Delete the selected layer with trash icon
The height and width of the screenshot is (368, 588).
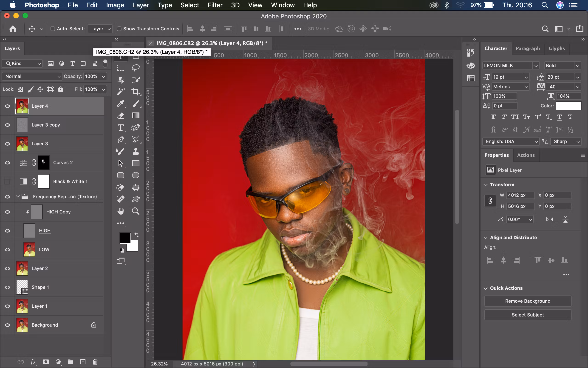95,362
